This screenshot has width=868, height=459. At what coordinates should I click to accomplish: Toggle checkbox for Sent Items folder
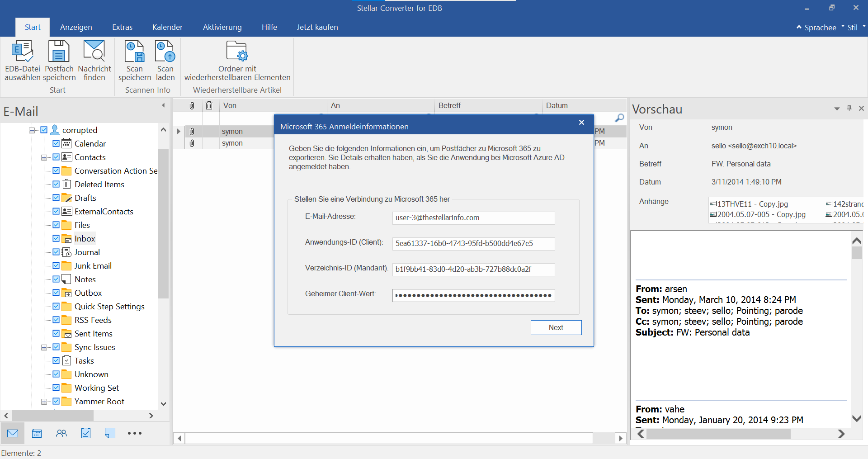click(56, 333)
